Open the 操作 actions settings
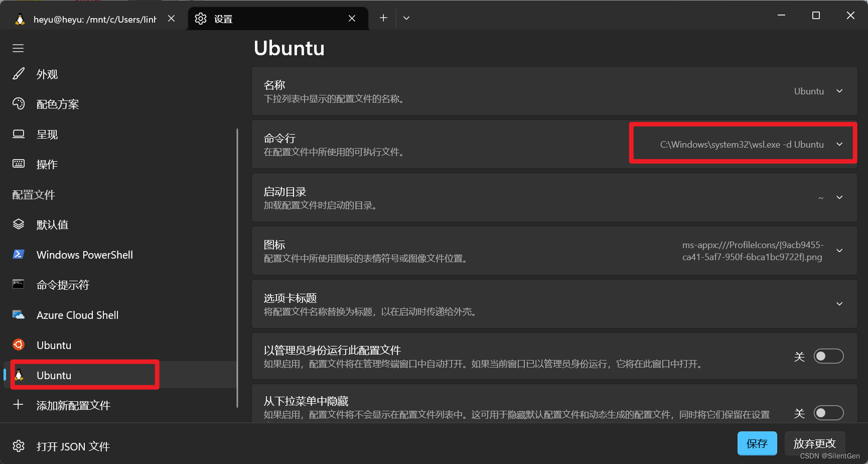Viewport: 868px width, 464px height. (119, 165)
